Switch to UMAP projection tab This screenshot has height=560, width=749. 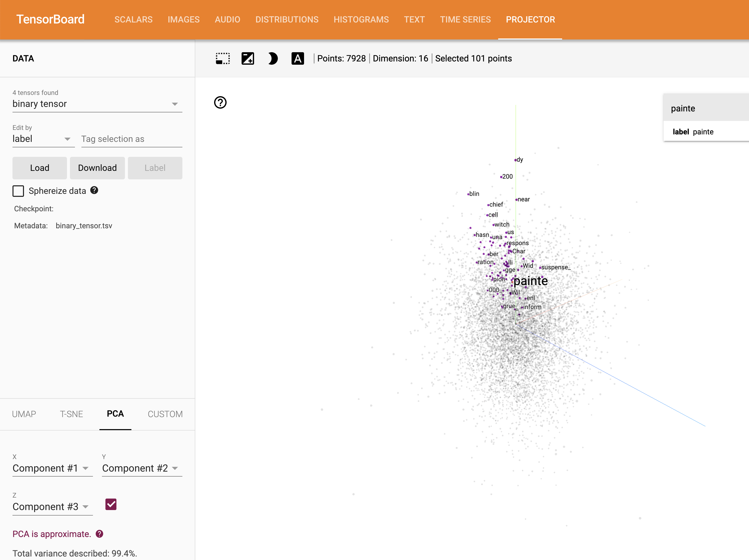tap(24, 414)
